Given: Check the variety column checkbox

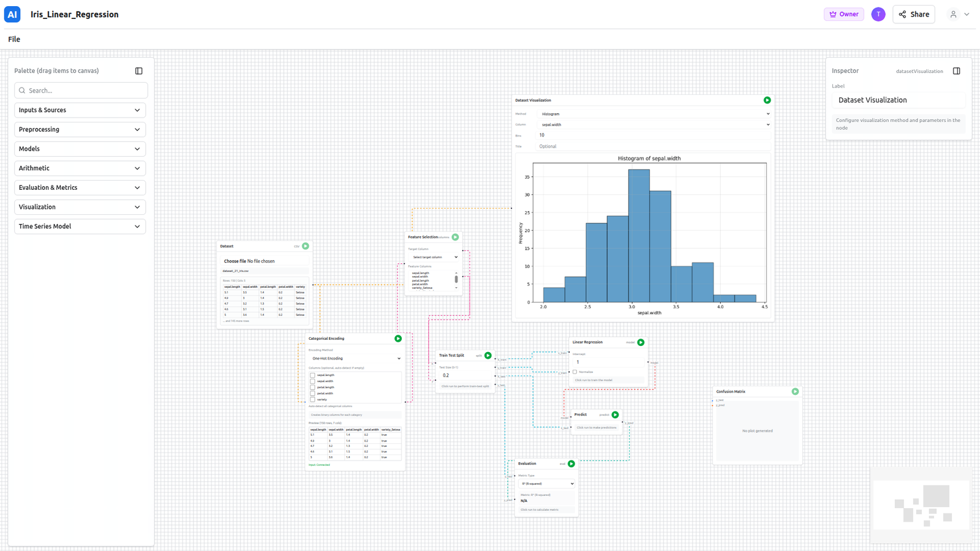Looking at the screenshot, I should point(312,400).
